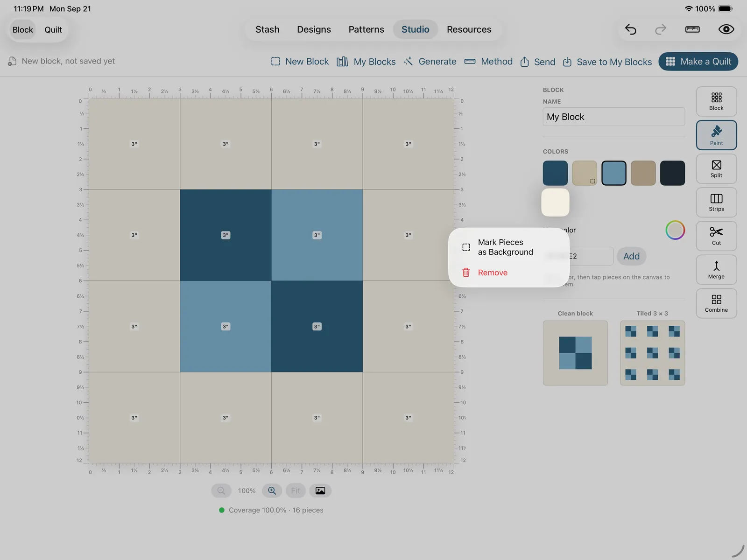This screenshot has width=747, height=560.
Task: Activate the Paint tool
Action: pyautogui.click(x=716, y=135)
